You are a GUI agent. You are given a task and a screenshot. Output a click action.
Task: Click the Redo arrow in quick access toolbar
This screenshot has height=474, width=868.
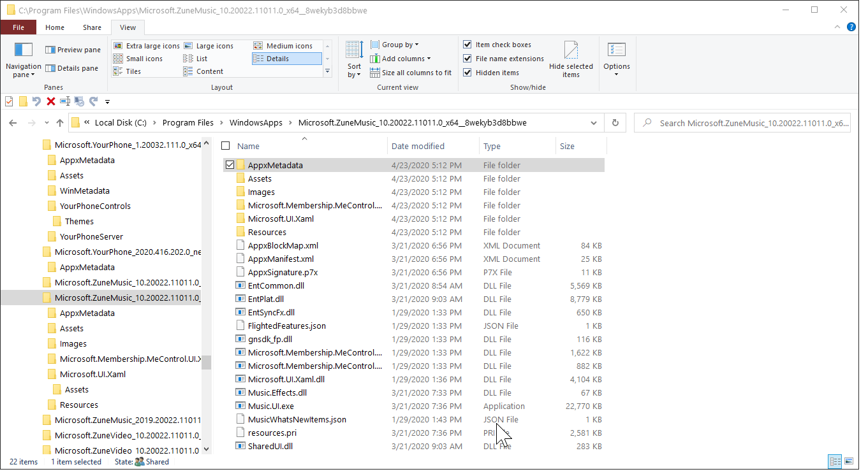(x=93, y=101)
